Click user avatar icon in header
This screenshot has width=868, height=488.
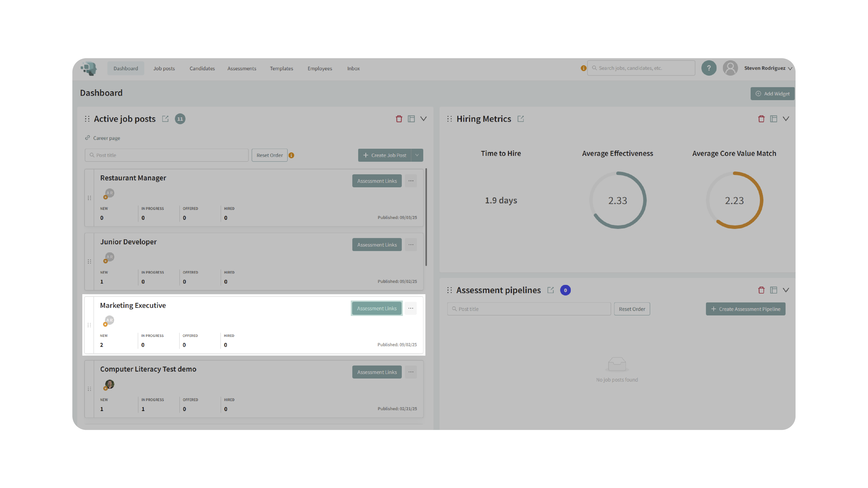(x=730, y=68)
